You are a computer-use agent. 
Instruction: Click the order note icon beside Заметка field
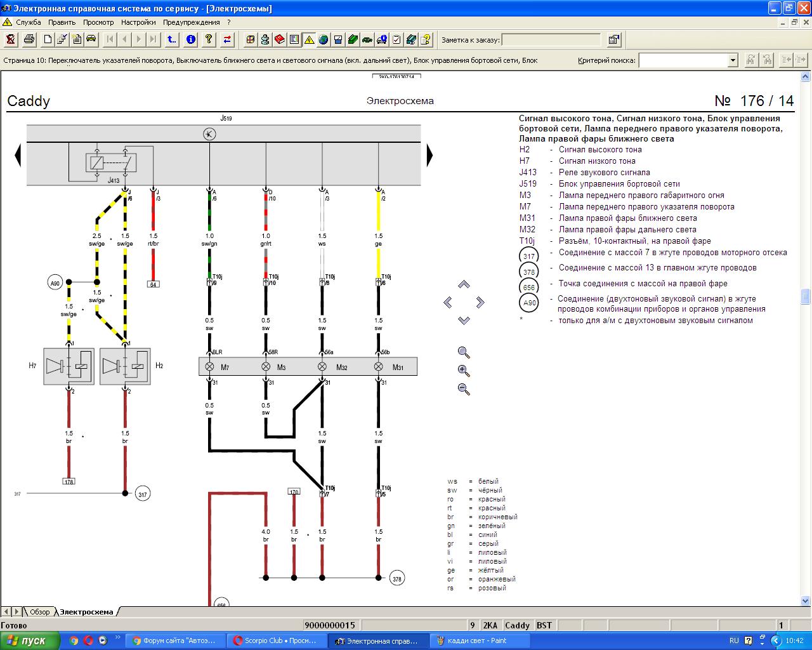click(613, 39)
